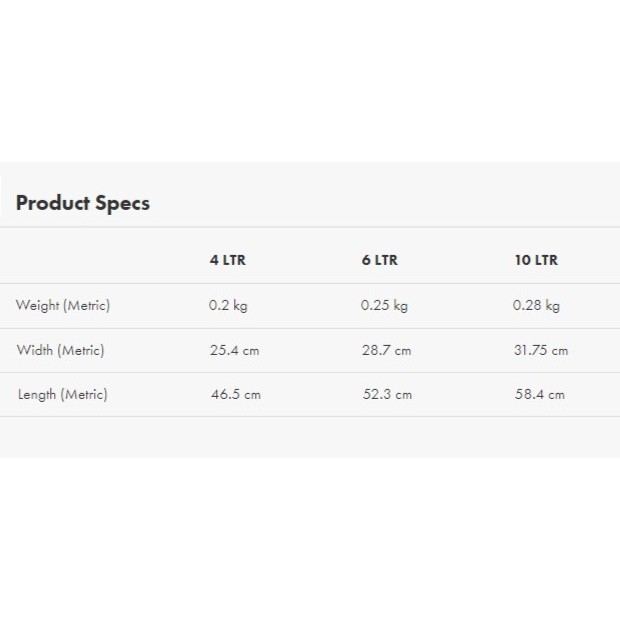Click the 0.25 kg weight value
Viewport: 620px width, 620px height.
[384, 306]
